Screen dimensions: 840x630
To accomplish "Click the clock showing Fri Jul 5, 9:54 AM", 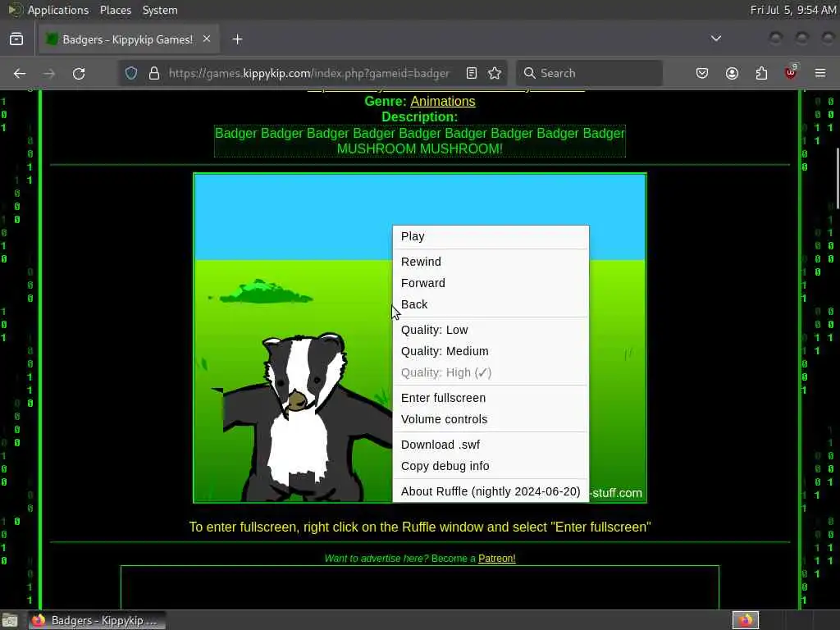I will coord(793,10).
